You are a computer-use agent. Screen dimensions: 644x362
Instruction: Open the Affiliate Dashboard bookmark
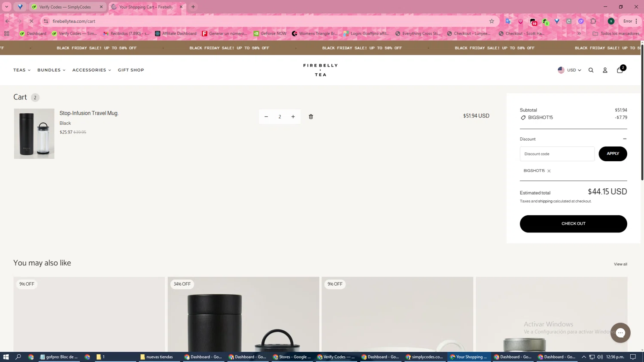point(176,33)
